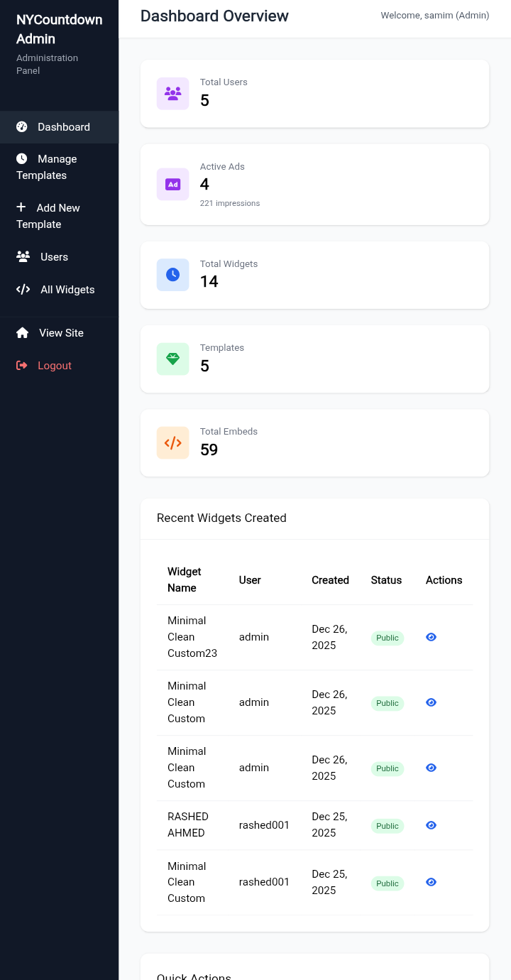
Task: Go to Add New Template
Action: (59, 216)
